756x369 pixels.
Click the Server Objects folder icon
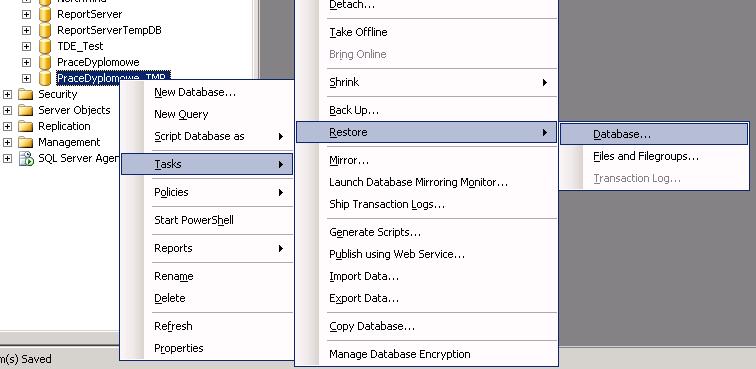(x=26, y=110)
